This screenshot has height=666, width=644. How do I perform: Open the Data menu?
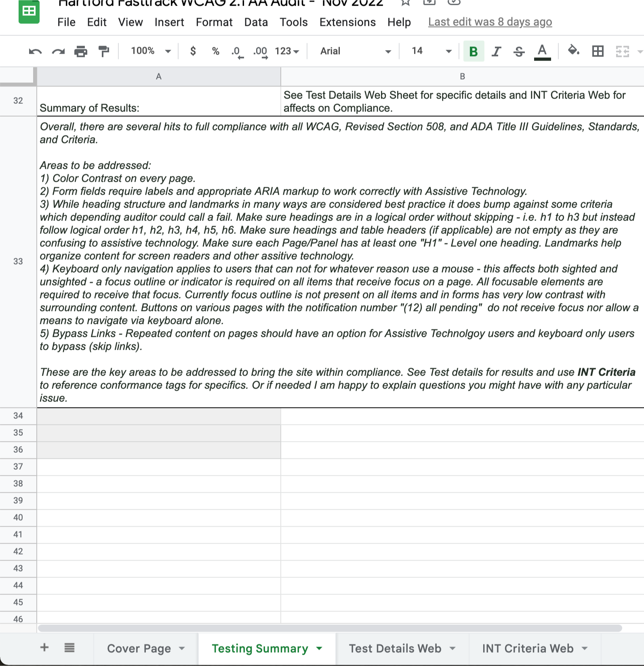tap(256, 22)
